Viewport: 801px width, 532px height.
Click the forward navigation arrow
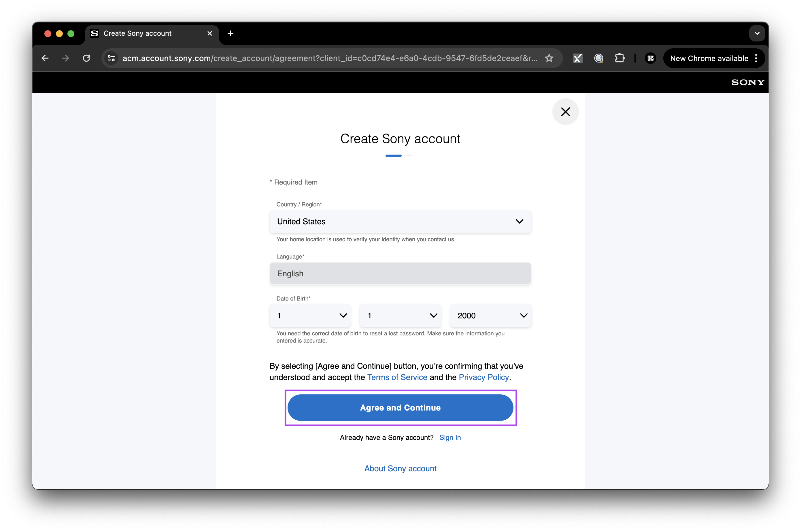click(65, 58)
